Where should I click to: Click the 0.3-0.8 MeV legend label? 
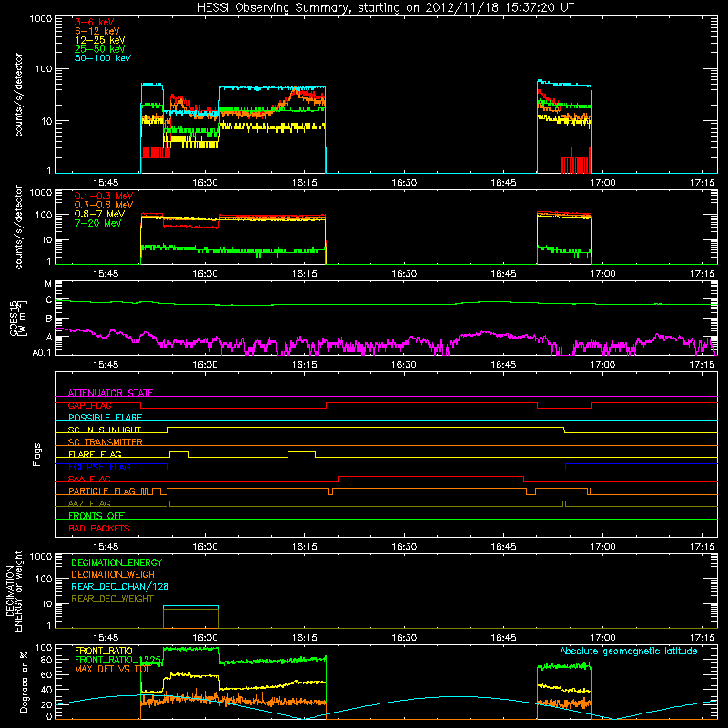pos(104,205)
